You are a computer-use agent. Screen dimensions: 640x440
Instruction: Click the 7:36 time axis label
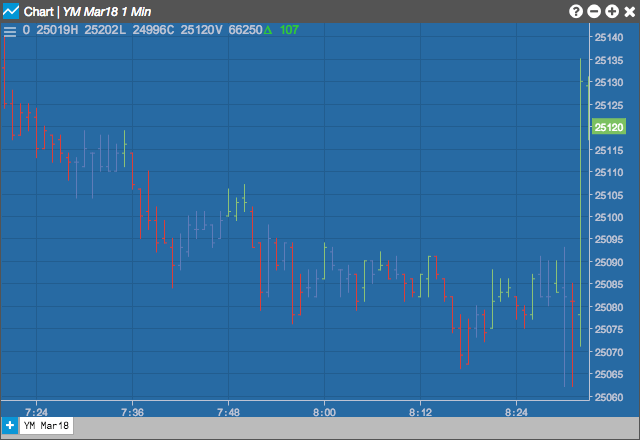[132, 412]
